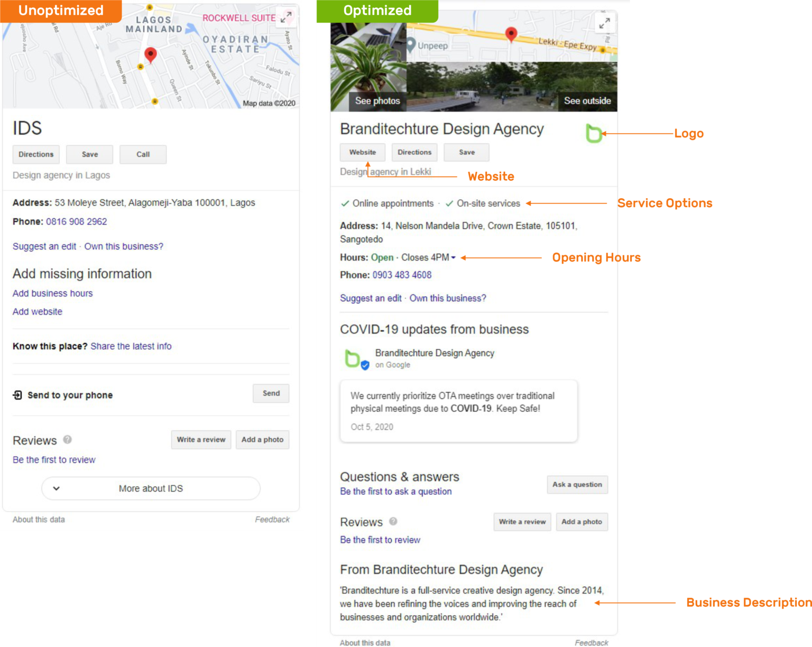Click Be the first to review for IDS

click(54, 460)
